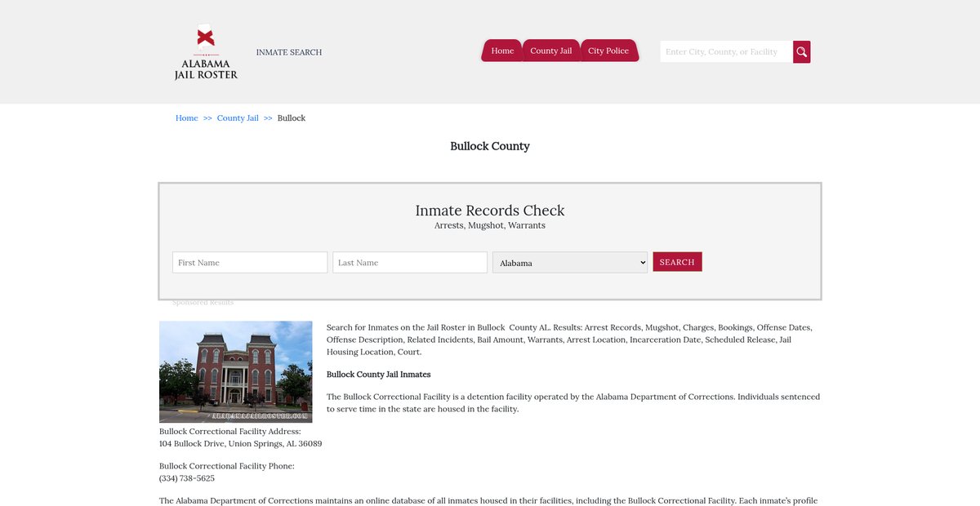
Task: Focus the city, county, or facility search box
Action: (x=726, y=52)
